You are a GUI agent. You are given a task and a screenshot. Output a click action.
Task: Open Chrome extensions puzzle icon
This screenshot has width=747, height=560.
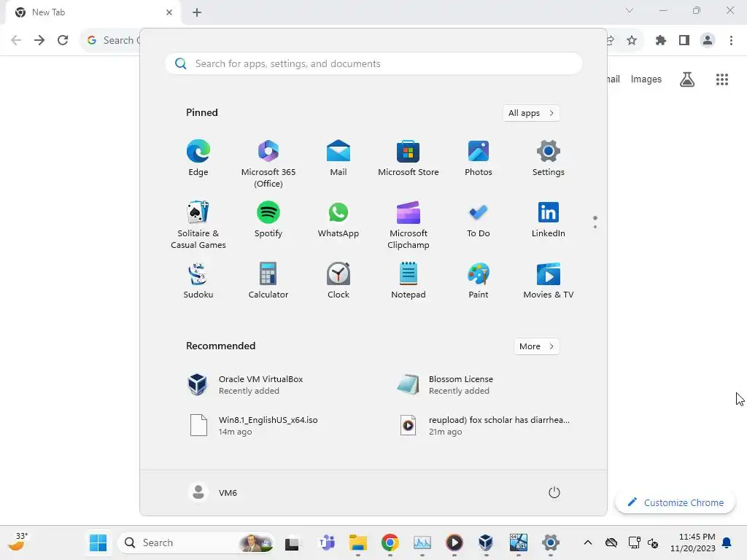[661, 41]
